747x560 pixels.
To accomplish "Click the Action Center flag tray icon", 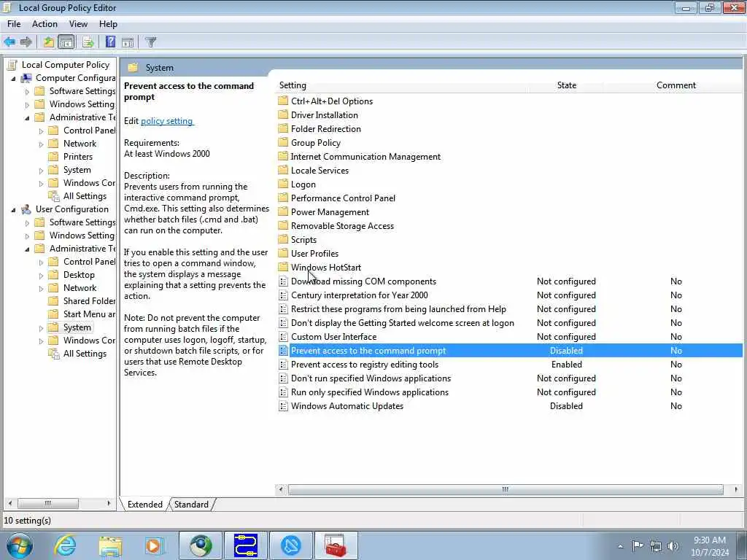I will 638,545.
